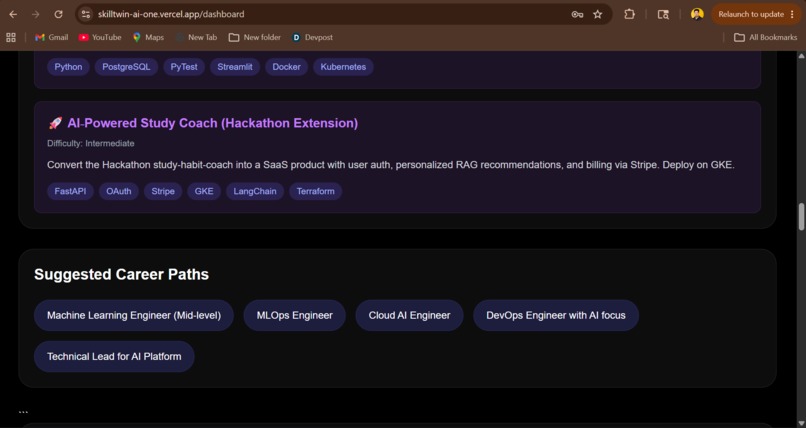Choose Cloud AI Engineer career path
Image resolution: width=806 pixels, height=428 pixels.
pos(409,315)
